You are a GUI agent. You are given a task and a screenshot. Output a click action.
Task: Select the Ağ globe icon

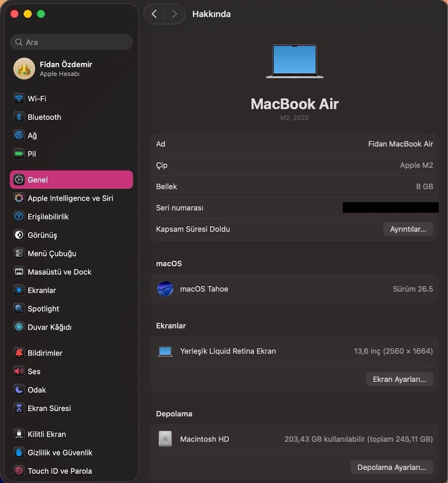(x=19, y=135)
